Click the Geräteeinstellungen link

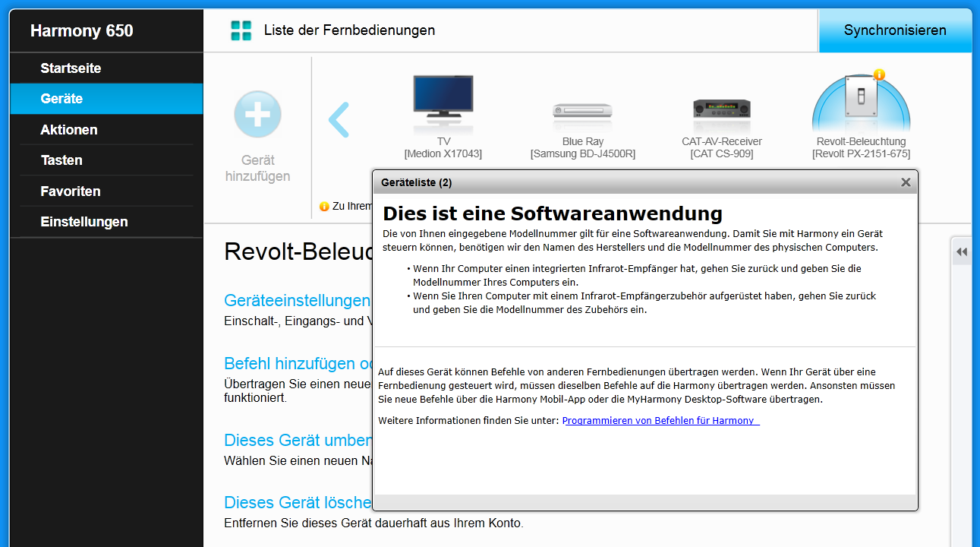tap(295, 300)
